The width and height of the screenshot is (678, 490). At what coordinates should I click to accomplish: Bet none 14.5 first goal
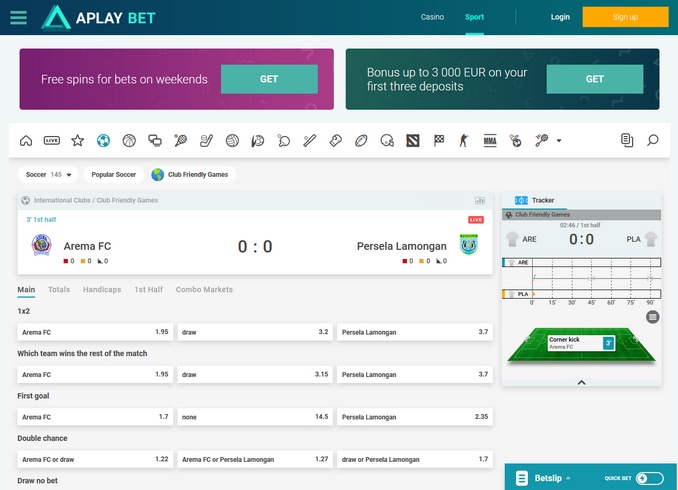[x=255, y=417]
